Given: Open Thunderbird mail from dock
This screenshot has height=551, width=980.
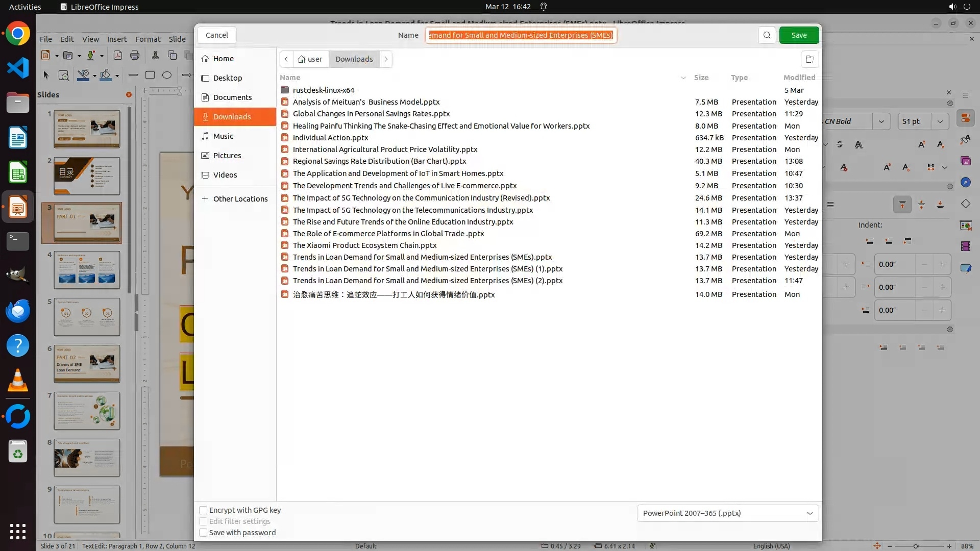Looking at the screenshot, I should click(x=18, y=311).
